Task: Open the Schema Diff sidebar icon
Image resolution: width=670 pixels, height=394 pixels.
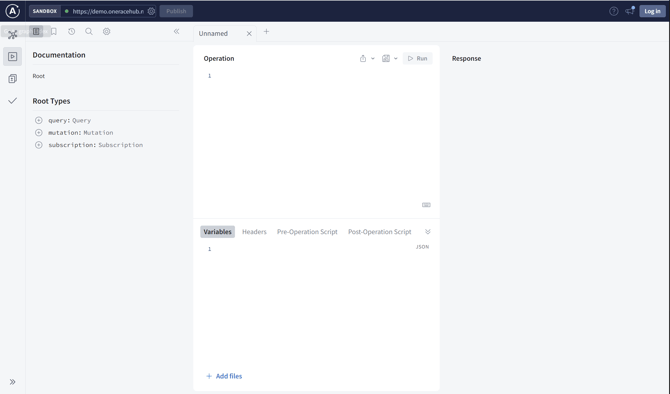Action: tap(12, 79)
